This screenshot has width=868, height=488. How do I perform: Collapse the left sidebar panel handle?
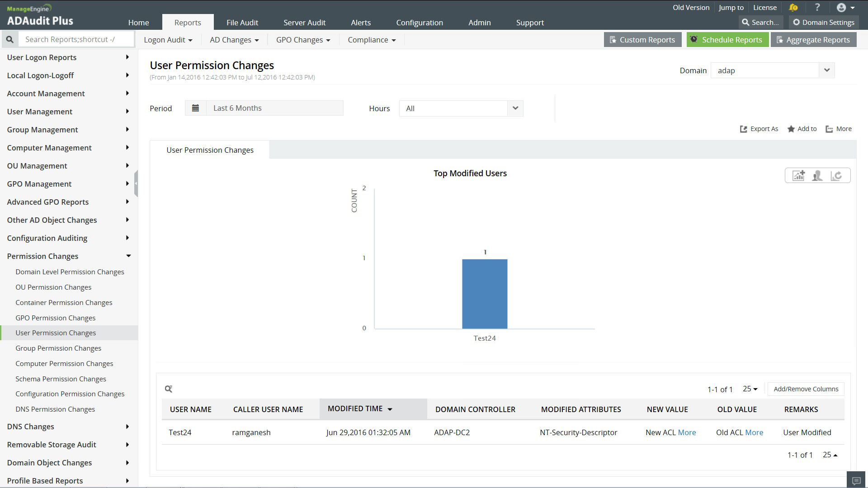click(x=136, y=183)
